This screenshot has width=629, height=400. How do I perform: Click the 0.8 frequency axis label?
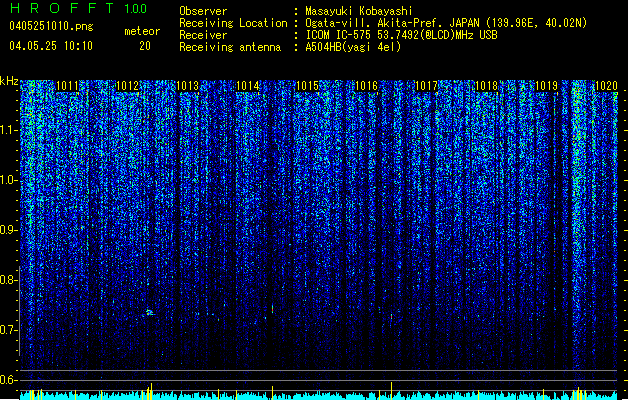point(9,280)
